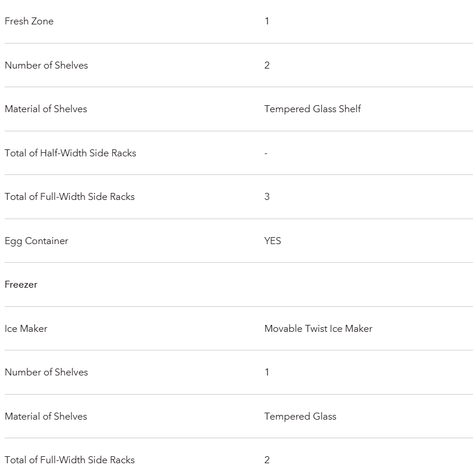Click the Full-Width Side Racks label above Egg Container

point(70,197)
